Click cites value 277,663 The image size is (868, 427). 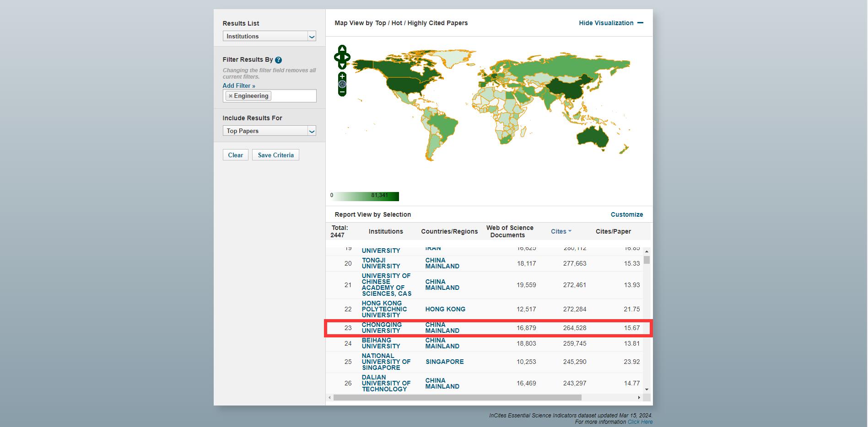(x=574, y=263)
